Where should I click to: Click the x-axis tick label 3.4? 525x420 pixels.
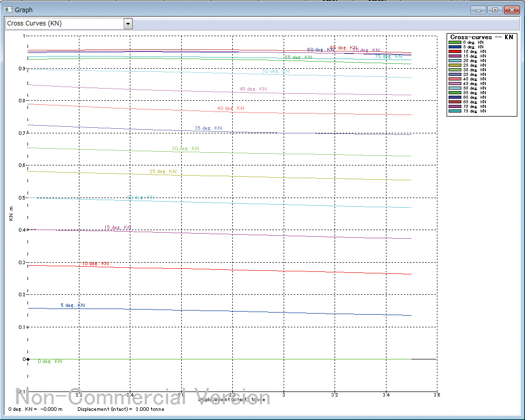(386, 395)
